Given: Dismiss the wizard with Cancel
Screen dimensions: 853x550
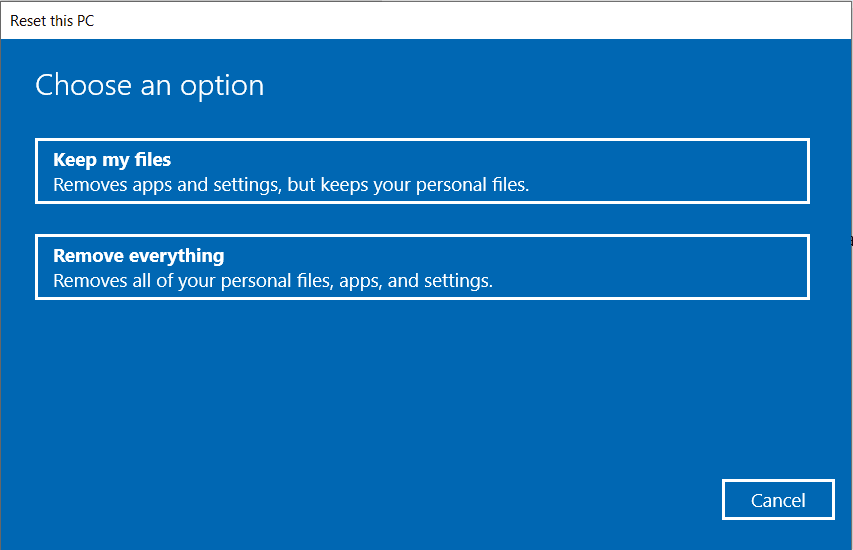Looking at the screenshot, I should tap(777, 500).
